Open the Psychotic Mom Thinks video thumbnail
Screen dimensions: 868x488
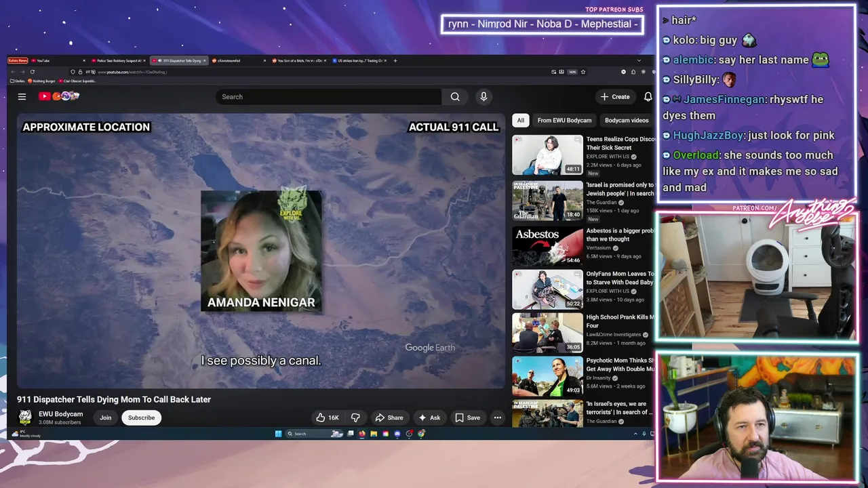(x=547, y=376)
